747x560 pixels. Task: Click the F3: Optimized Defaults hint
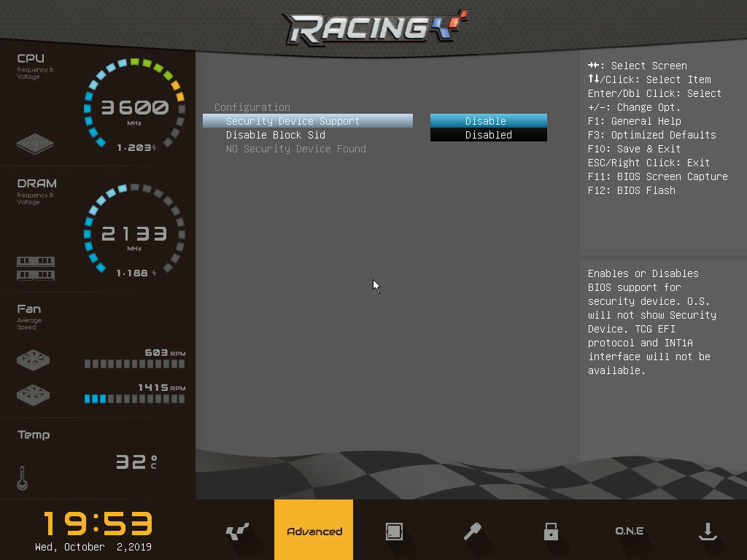651,135
